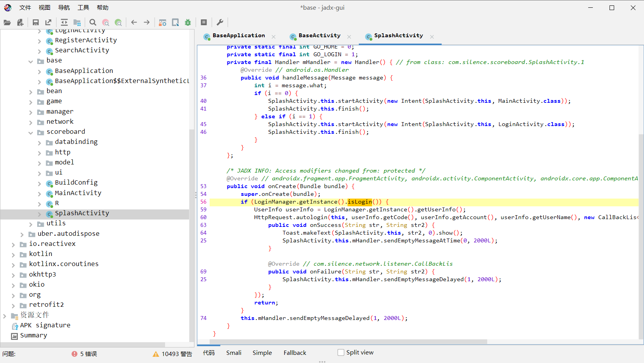Enable the Split view checkbox
The height and width of the screenshot is (363, 644).
coord(341,353)
